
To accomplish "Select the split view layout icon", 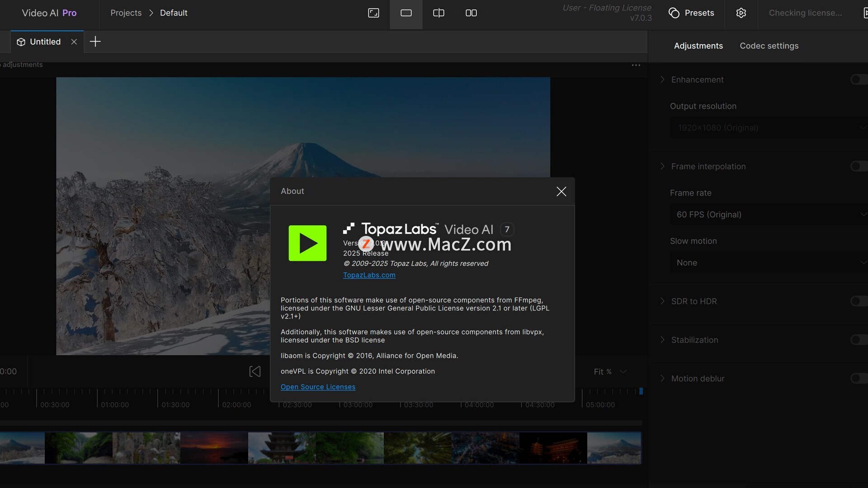I will 439,13.
